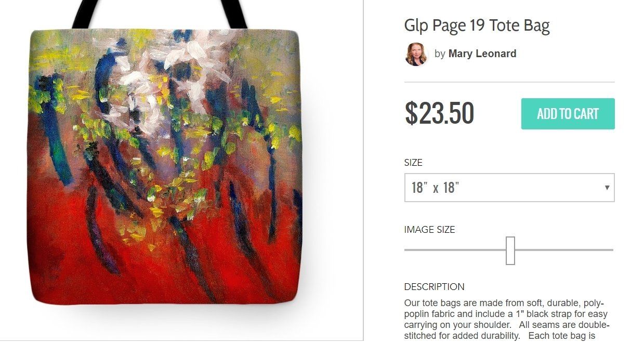
Task: Click Mary Leonard's profile avatar photo
Action: pyautogui.click(x=416, y=54)
